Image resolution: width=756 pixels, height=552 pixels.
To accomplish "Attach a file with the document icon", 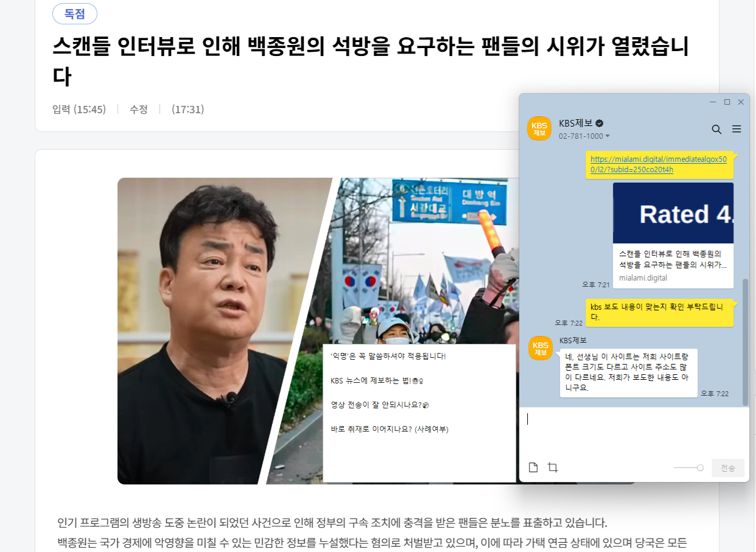I will (x=533, y=467).
